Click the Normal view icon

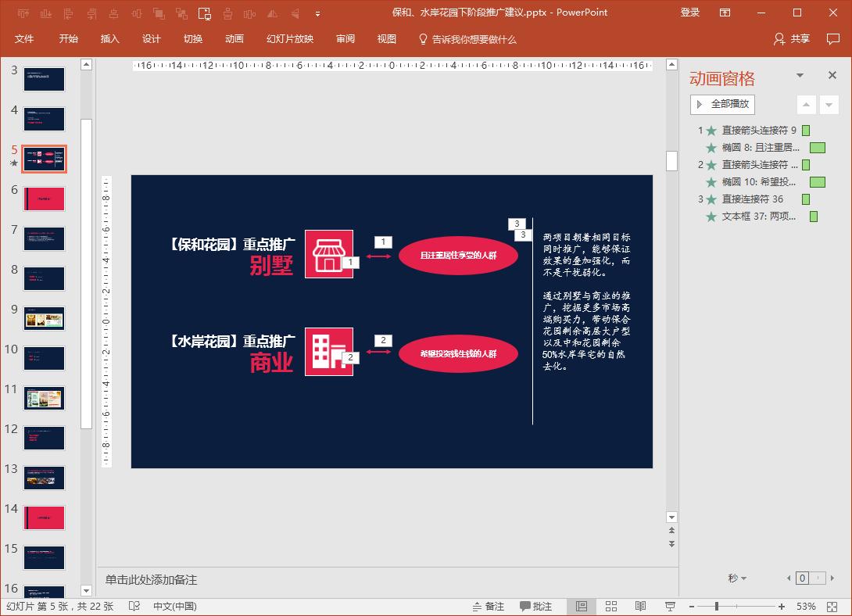click(580, 606)
